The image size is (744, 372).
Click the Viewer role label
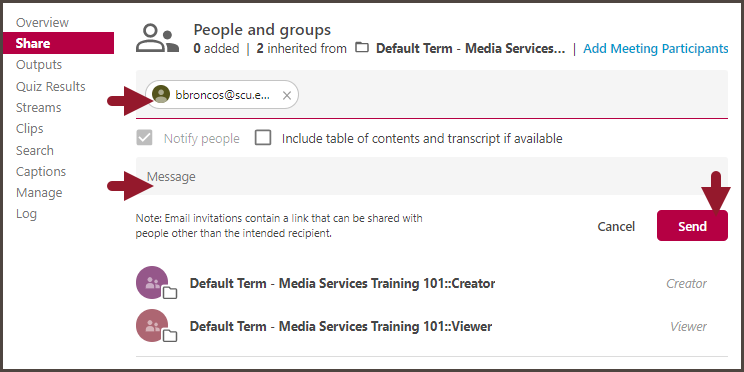coord(688,326)
